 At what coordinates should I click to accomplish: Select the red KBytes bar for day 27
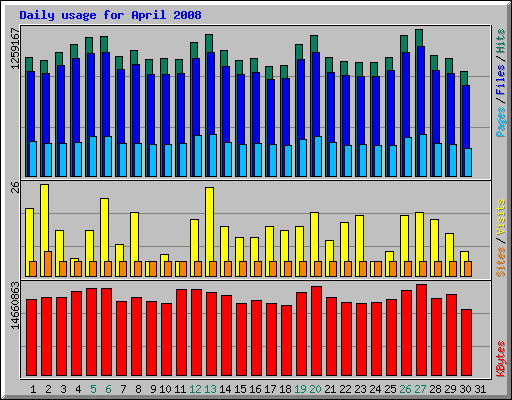[421, 330]
